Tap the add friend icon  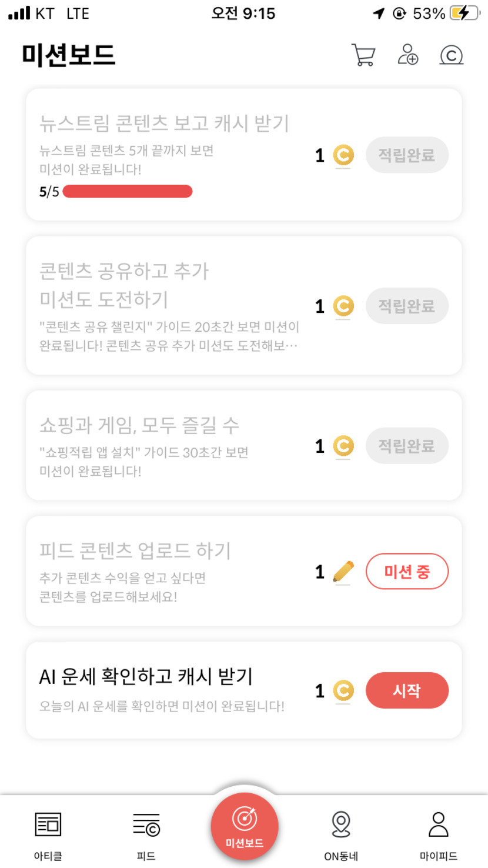pyautogui.click(x=407, y=55)
